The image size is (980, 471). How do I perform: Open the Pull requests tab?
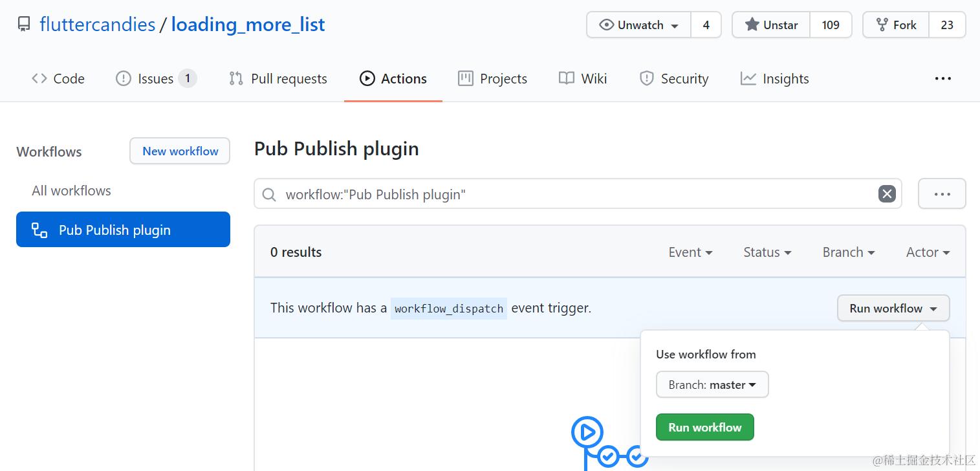tap(278, 78)
